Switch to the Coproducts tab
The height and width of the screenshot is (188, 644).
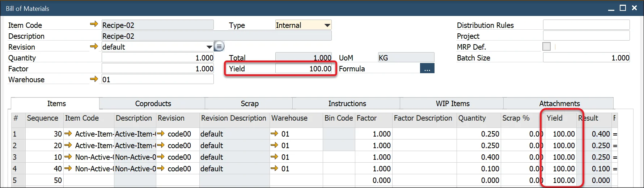[153, 104]
